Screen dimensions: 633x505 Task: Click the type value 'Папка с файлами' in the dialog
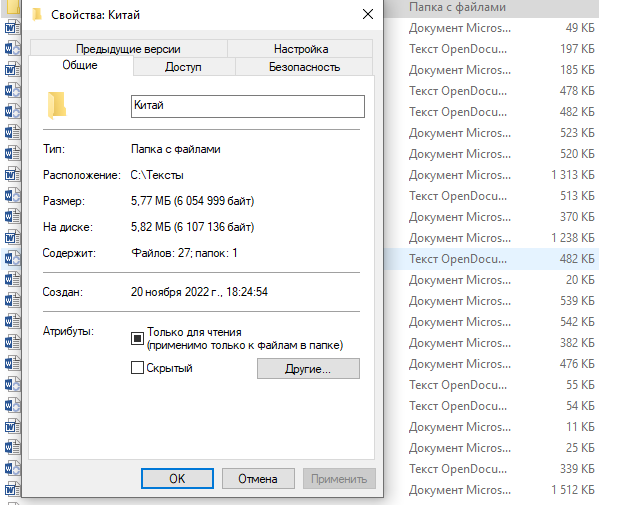click(176, 149)
